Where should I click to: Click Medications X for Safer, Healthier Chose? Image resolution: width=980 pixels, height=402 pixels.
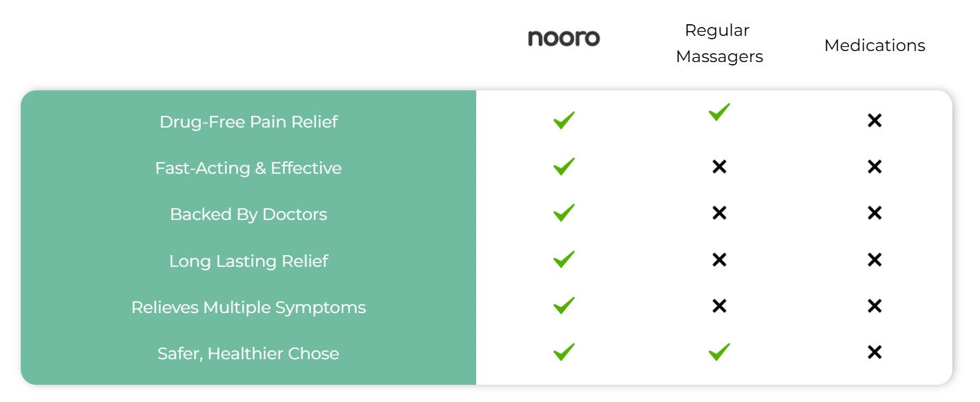point(874,352)
